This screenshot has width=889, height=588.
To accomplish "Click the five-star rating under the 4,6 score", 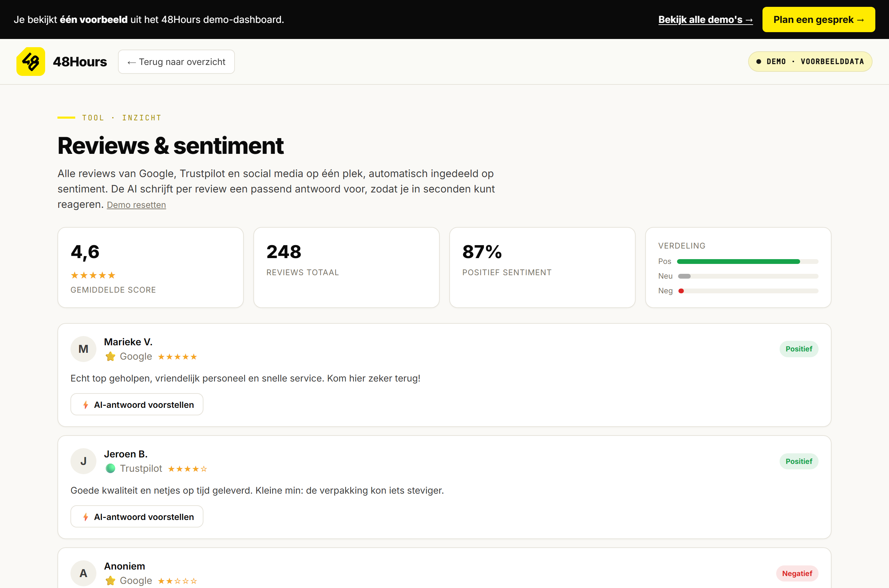I will coord(93,275).
